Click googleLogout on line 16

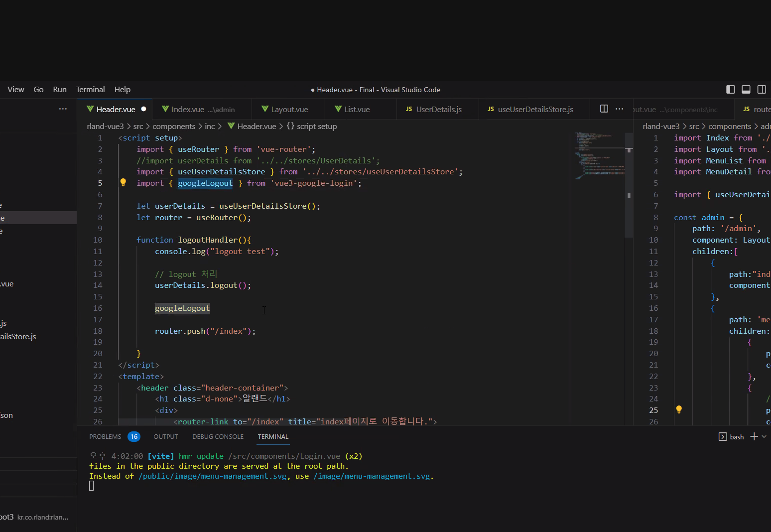coord(182,308)
